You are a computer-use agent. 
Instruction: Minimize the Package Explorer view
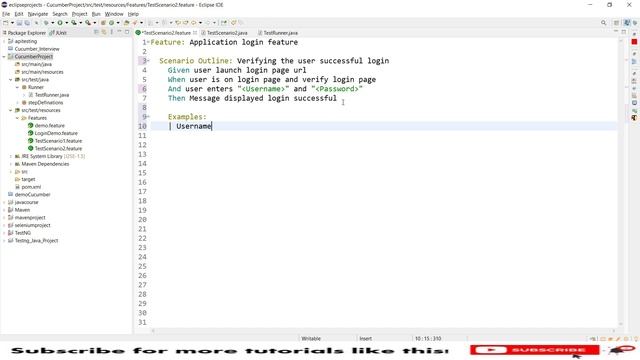(119, 32)
